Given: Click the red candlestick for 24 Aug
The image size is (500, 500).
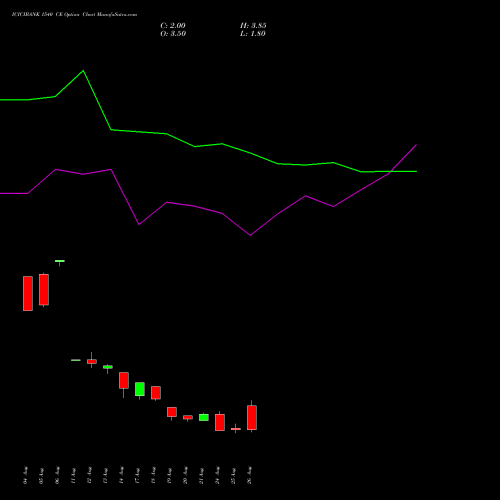Looking at the screenshot, I should tap(220, 422).
